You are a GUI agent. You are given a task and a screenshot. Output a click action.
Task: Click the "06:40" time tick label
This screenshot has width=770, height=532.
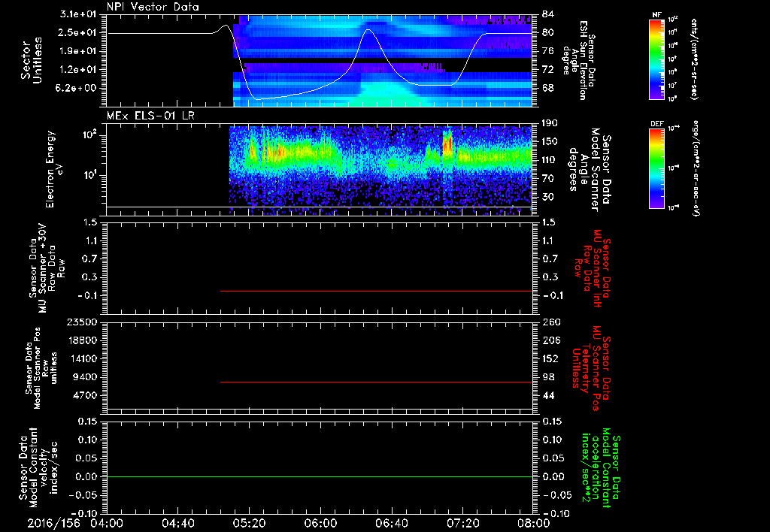(391, 523)
